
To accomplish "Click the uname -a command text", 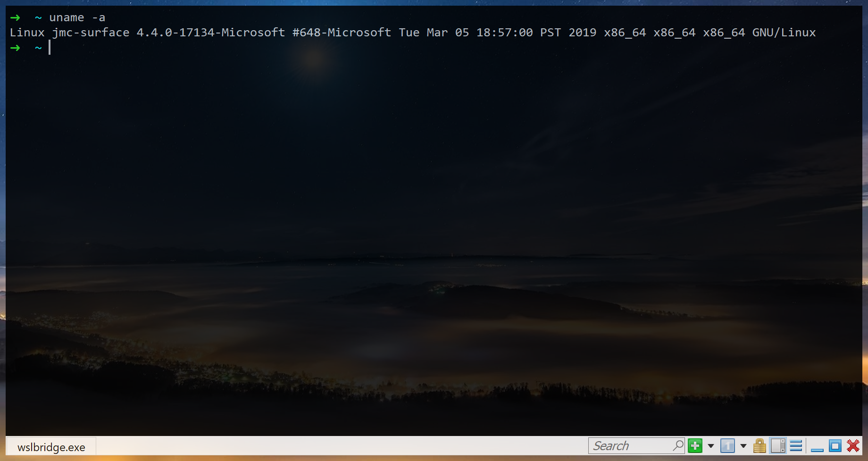I will point(77,17).
